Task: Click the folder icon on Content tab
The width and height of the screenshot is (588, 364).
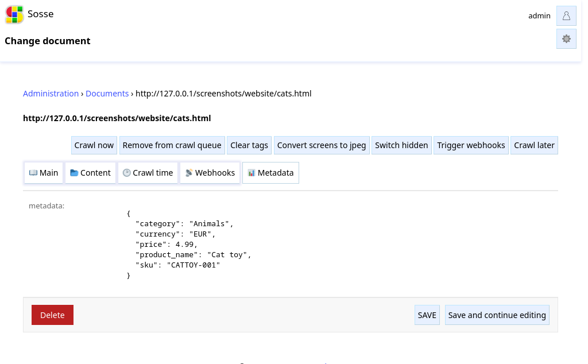Action: (x=74, y=173)
